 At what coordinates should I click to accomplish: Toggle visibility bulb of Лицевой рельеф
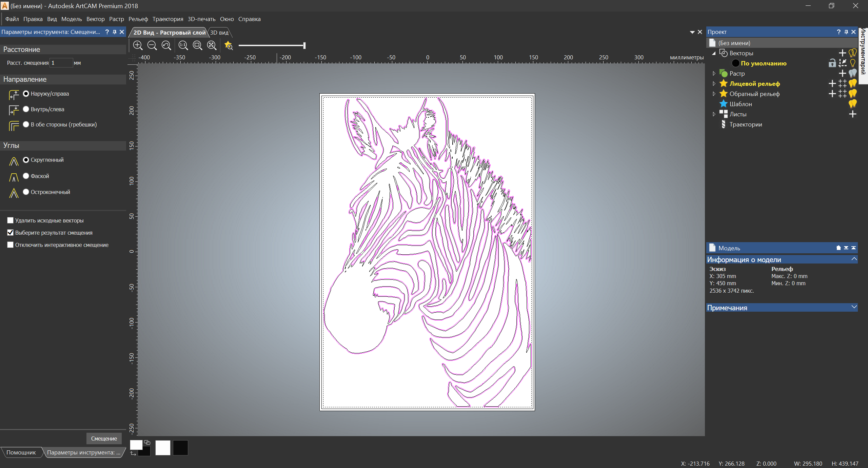(853, 84)
